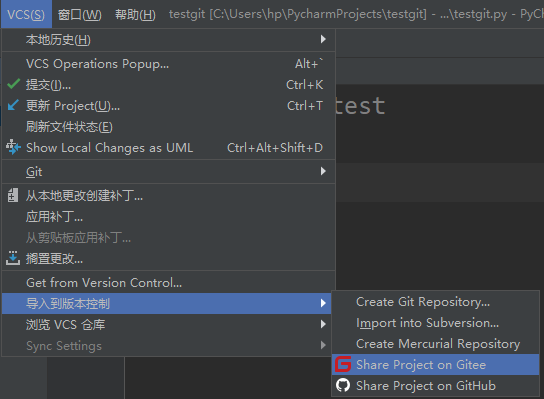Choose Create Mercurial Repository
This screenshot has width=544, height=399.
click(435, 343)
